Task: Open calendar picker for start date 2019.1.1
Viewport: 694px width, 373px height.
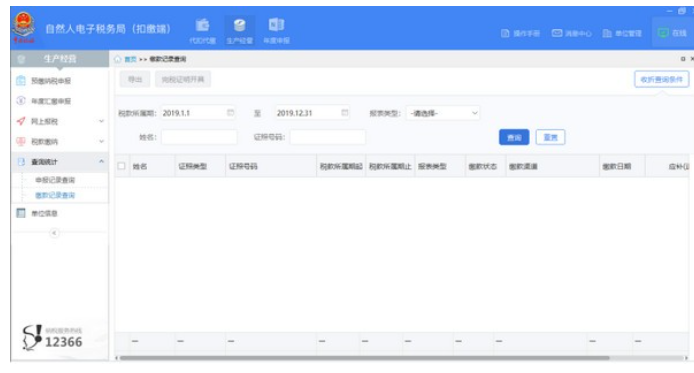Action: tap(231, 112)
